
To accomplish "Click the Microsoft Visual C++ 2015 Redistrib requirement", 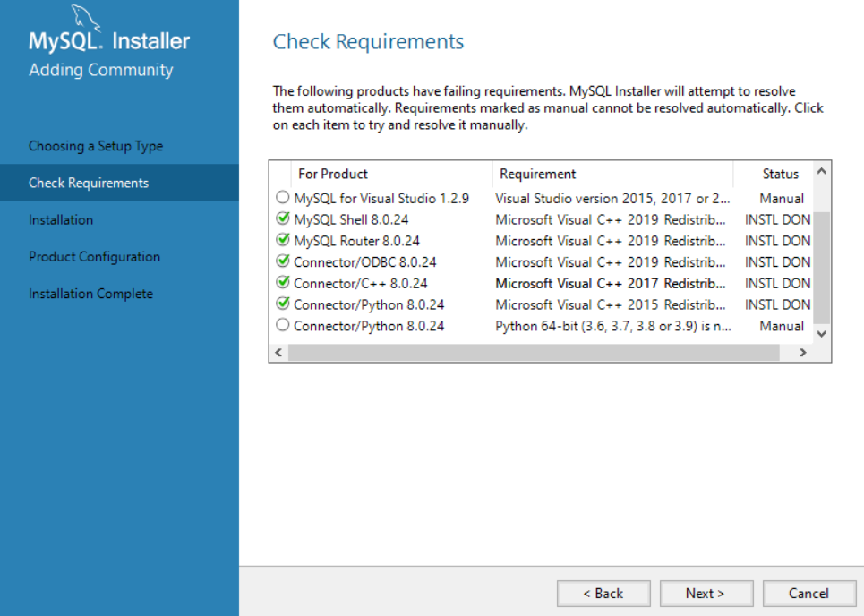I will click(x=611, y=304).
